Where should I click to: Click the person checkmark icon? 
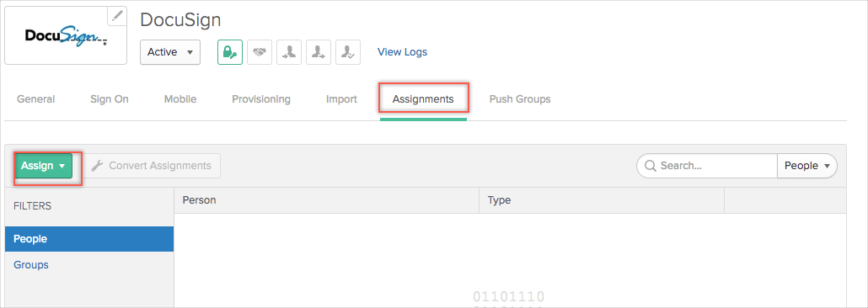pos(348,52)
